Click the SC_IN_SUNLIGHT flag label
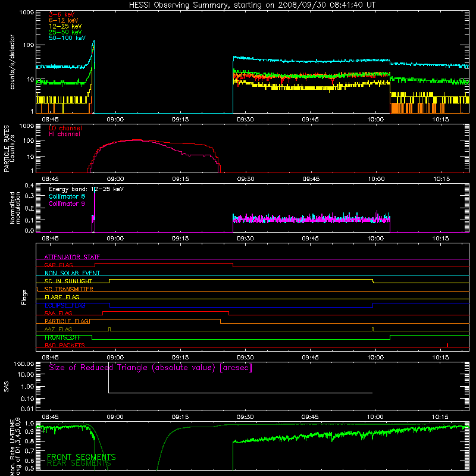 68,281
